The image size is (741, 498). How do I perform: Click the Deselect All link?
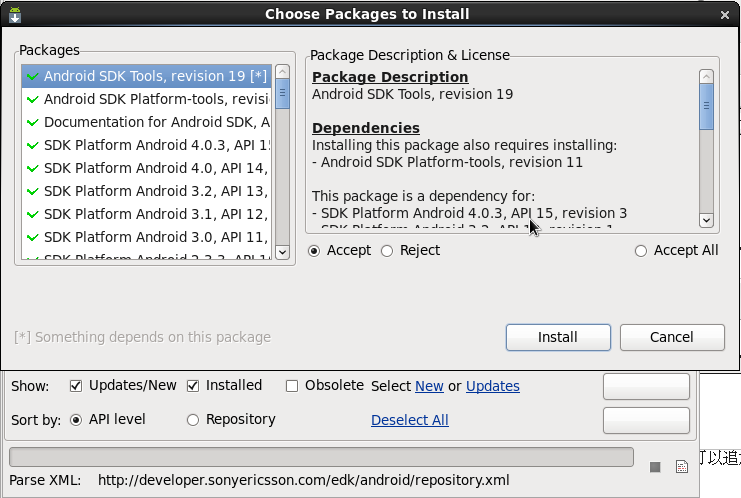coord(409,420)
